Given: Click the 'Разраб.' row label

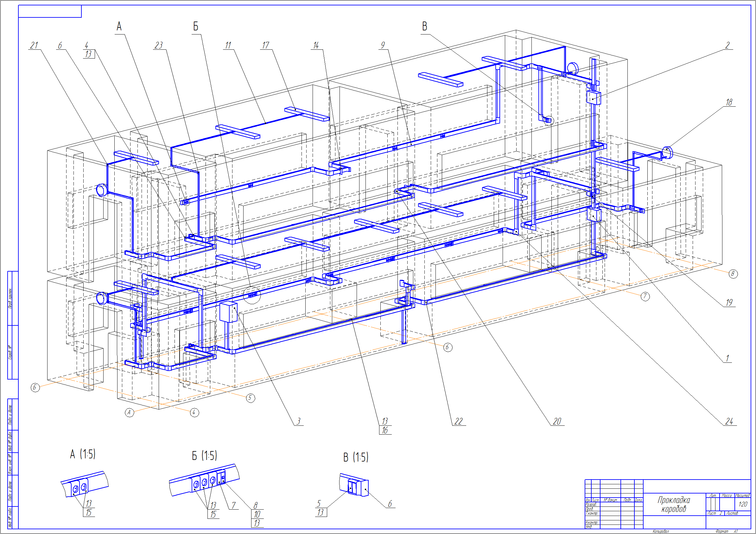Looking at the screenshot, I should (591, 504).
